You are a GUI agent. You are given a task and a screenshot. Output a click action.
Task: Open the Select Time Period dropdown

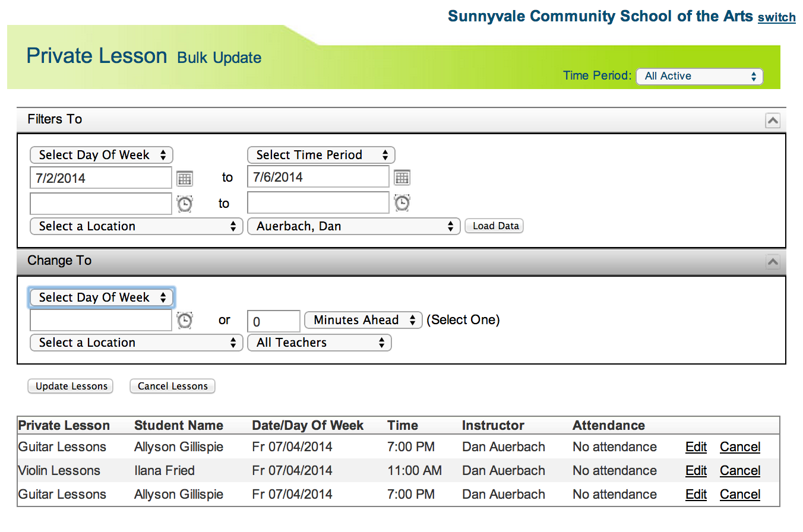click(321, 156)
